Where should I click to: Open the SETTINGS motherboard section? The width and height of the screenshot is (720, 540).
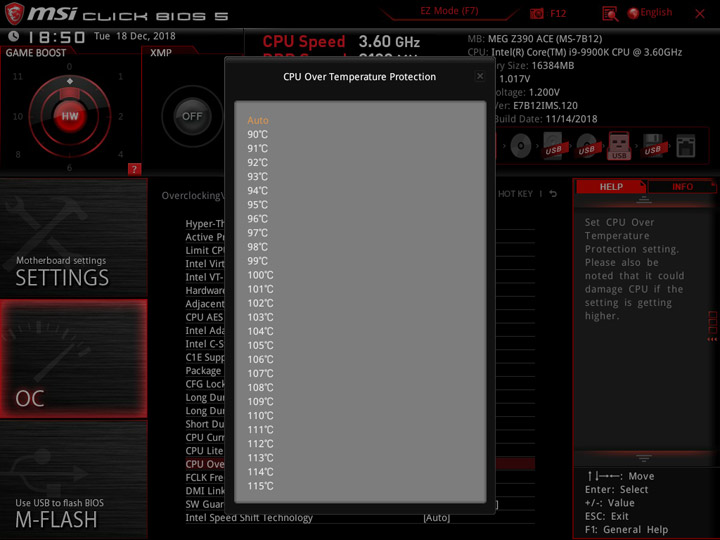click(73, 238)
